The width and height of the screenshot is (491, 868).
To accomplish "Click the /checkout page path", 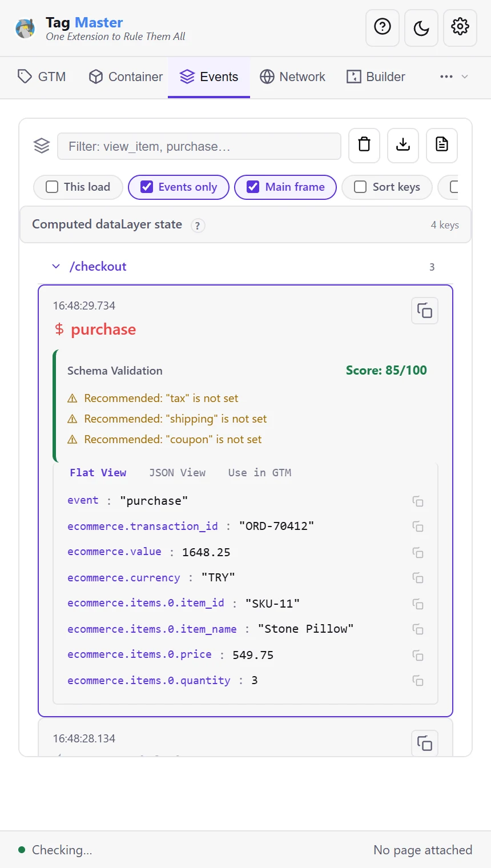I will (98, 266).
